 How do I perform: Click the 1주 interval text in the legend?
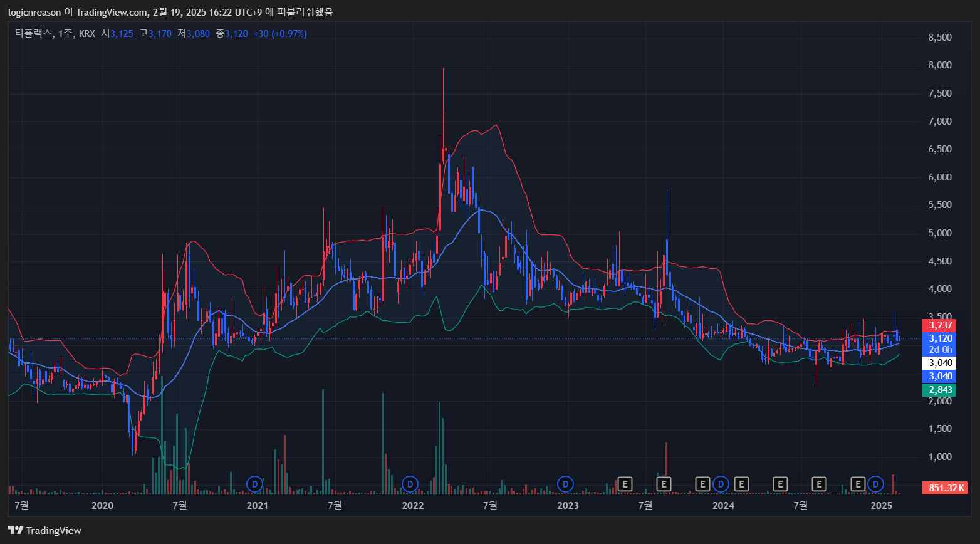coord(65,34)
